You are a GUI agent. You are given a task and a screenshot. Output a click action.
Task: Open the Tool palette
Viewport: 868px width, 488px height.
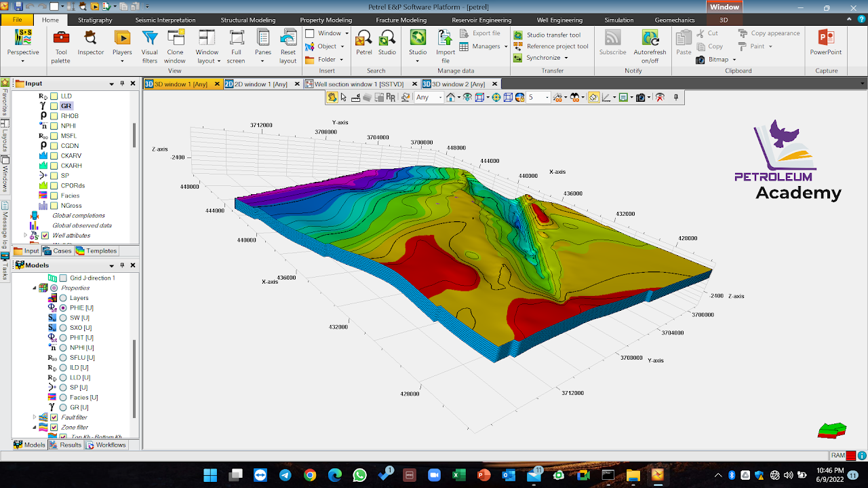[x=61, y=46]
